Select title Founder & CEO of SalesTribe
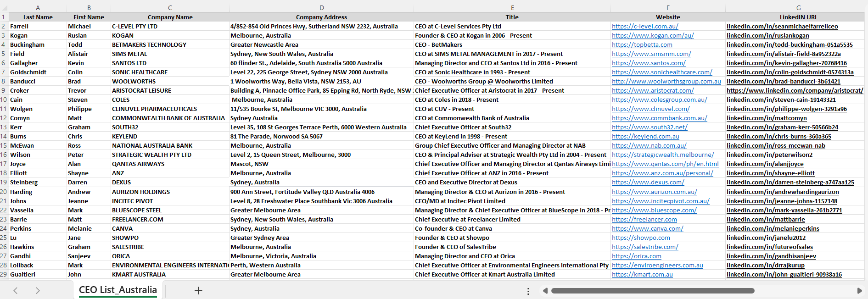 pos(512,247)
